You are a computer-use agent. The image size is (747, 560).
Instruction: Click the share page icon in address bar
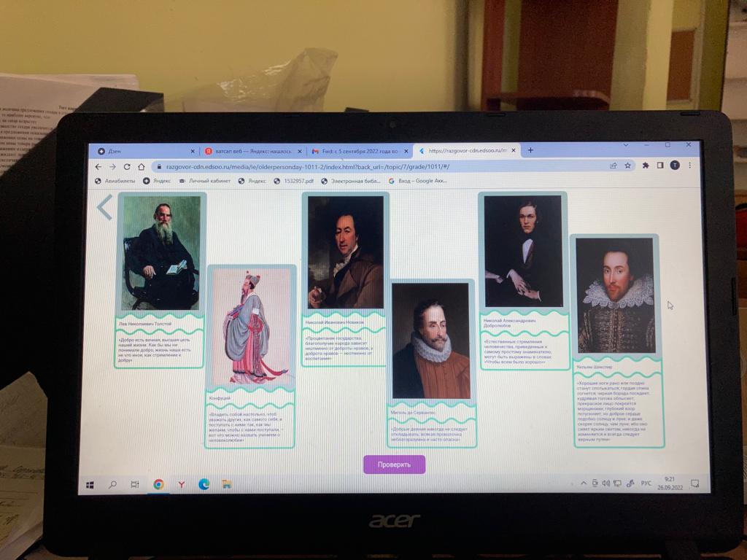coord(613,166)
